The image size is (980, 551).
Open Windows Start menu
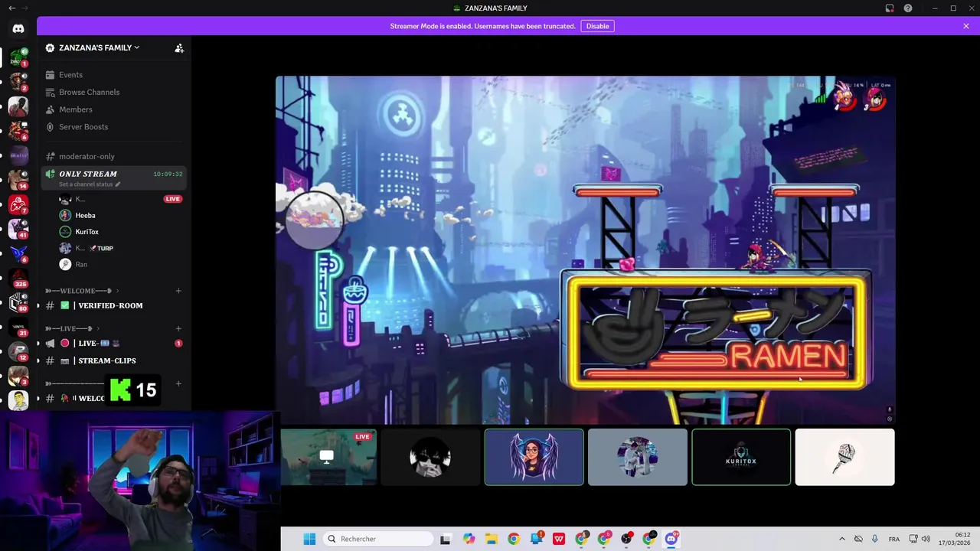point(309,539)
